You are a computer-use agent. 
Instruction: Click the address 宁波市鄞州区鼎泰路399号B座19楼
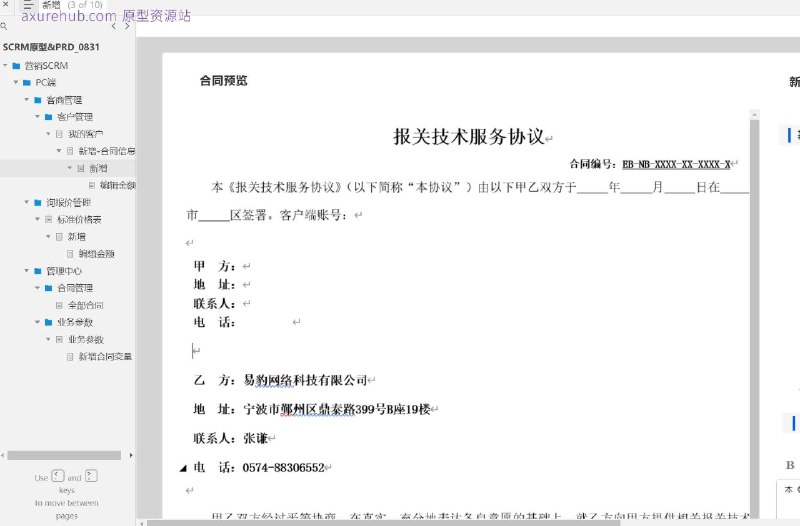[x=337, y=409]
